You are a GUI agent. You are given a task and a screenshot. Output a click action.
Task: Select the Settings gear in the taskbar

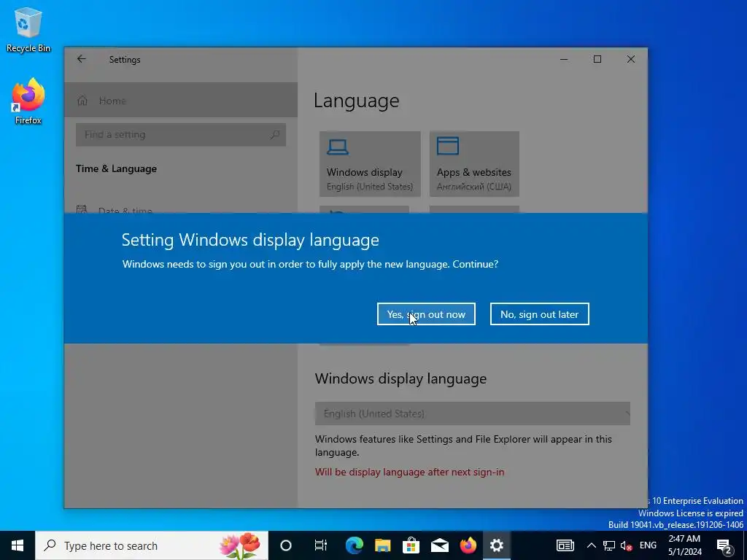point(496,545)
